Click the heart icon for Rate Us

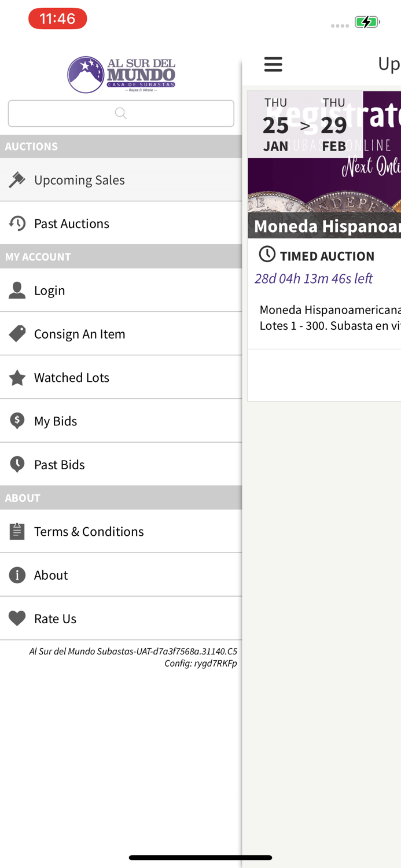tap(17, 619)
